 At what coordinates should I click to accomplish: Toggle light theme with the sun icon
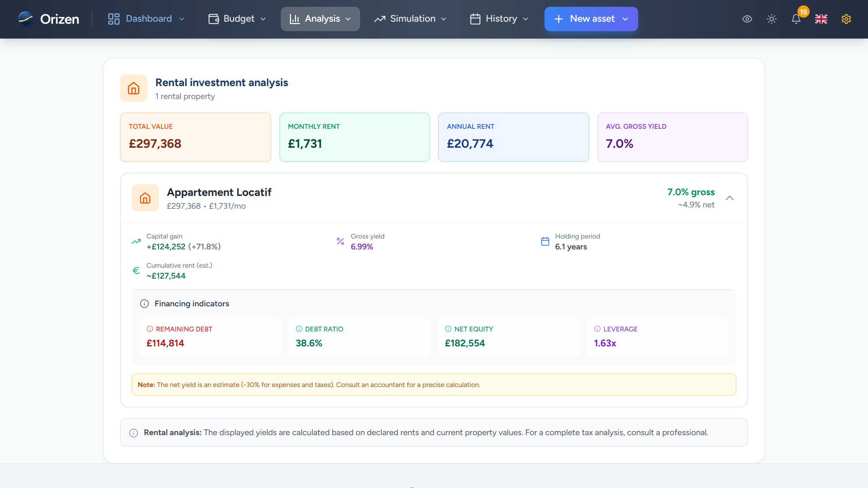[x=771, y=19]
